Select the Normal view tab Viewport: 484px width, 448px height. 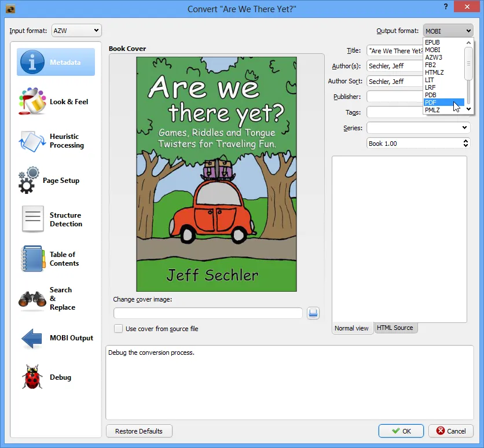[351, 328]
